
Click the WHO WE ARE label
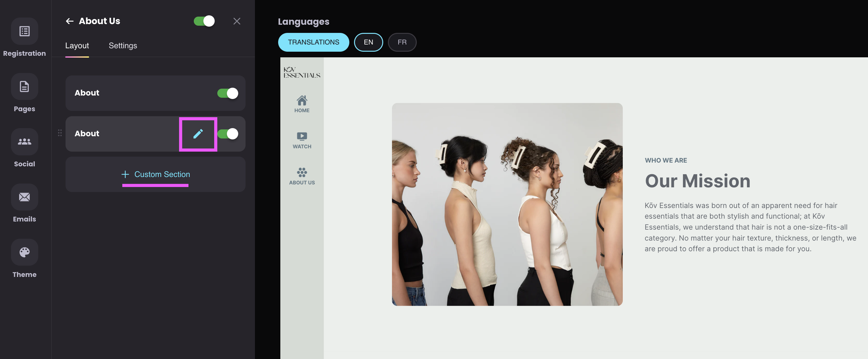pos(665,160)
